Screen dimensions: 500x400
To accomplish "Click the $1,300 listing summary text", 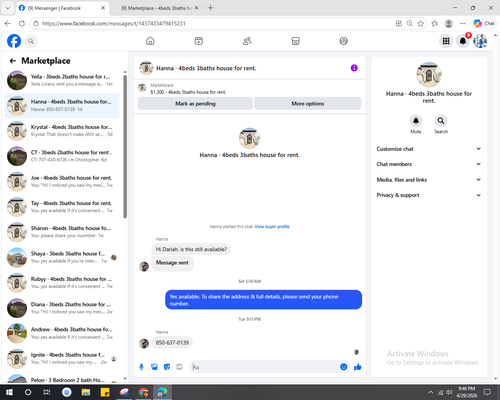I will click(188, 92).
